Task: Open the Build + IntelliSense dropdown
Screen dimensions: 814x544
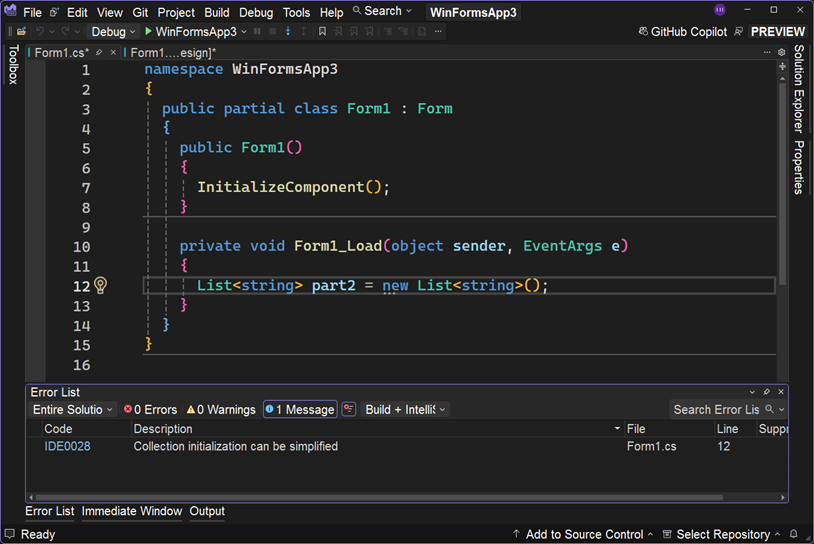Action: (x=405, y=410)
